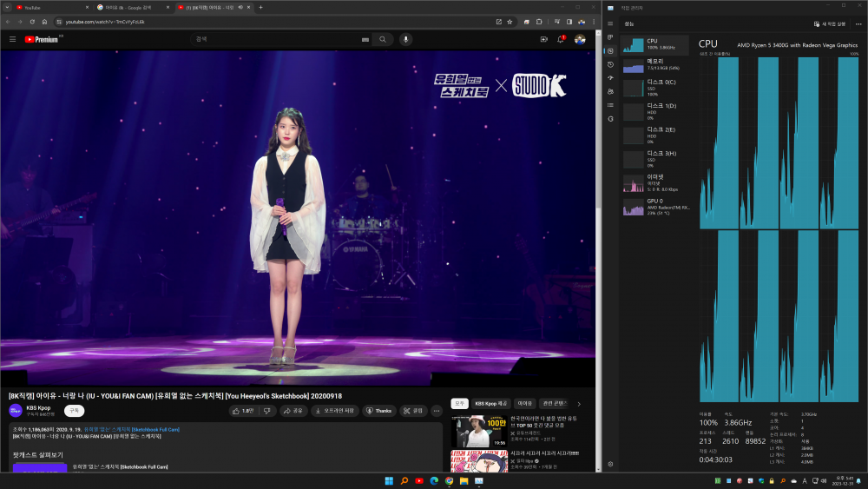Click the YouTube create video icon
This screenshot has height=489, width=868.
pos(544,39)
